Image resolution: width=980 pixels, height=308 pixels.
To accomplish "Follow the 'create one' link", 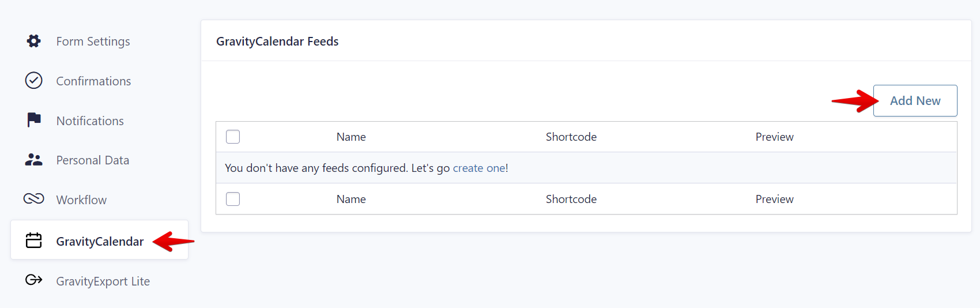I will (x=479, y=168).
